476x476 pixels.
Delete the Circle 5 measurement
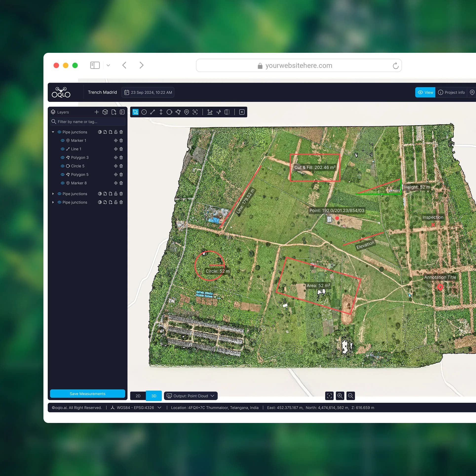click(121, 166)
